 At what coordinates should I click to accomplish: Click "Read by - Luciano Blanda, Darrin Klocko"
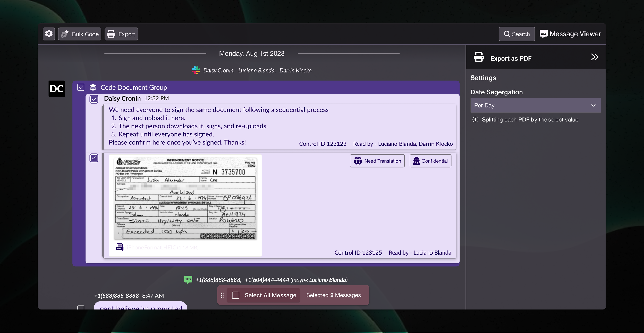click(x=403, y=144)
